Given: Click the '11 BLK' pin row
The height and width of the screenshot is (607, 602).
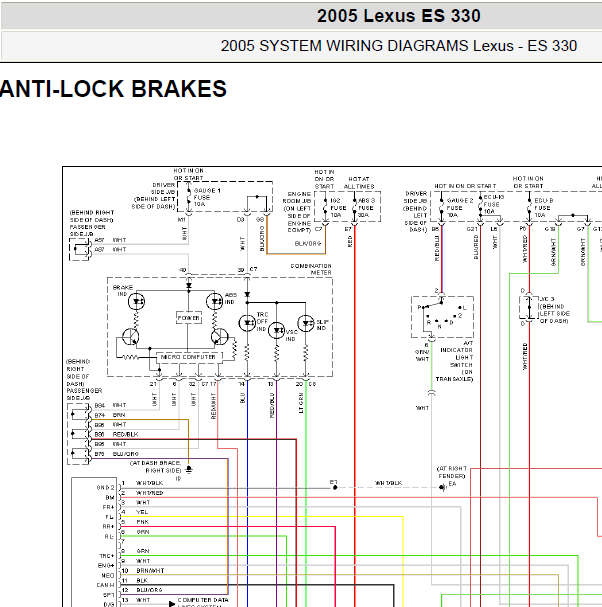Looking at the screenshot, I should 134,580.
